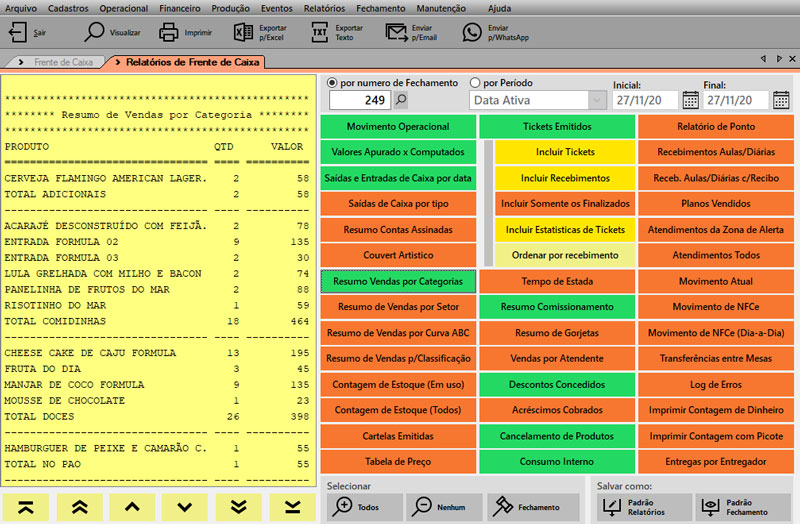Open Tempo de Estada report

click(x=557, y=281)
